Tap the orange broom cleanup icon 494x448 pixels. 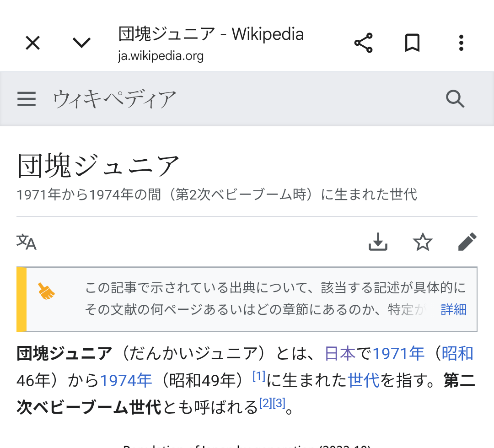[47, 291]
